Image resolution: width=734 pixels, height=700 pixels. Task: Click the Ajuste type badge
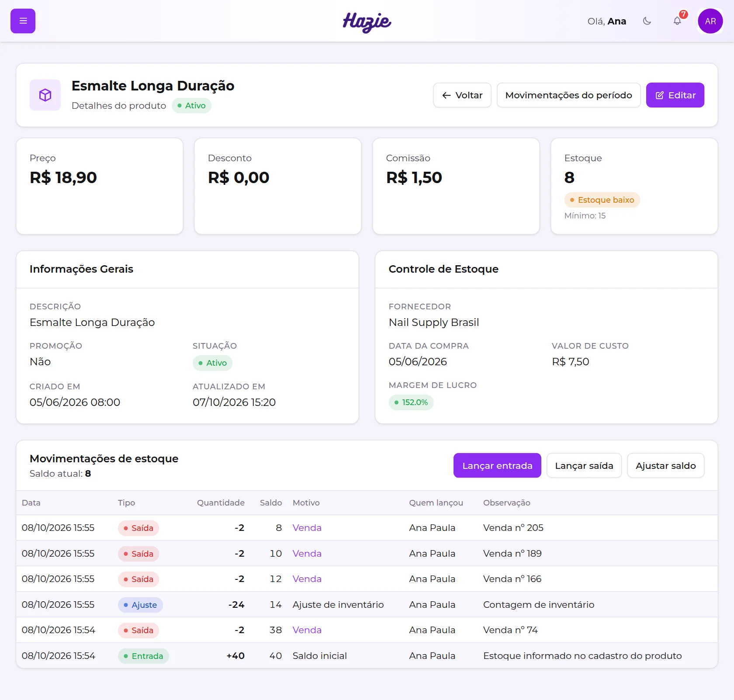(140, 605)
